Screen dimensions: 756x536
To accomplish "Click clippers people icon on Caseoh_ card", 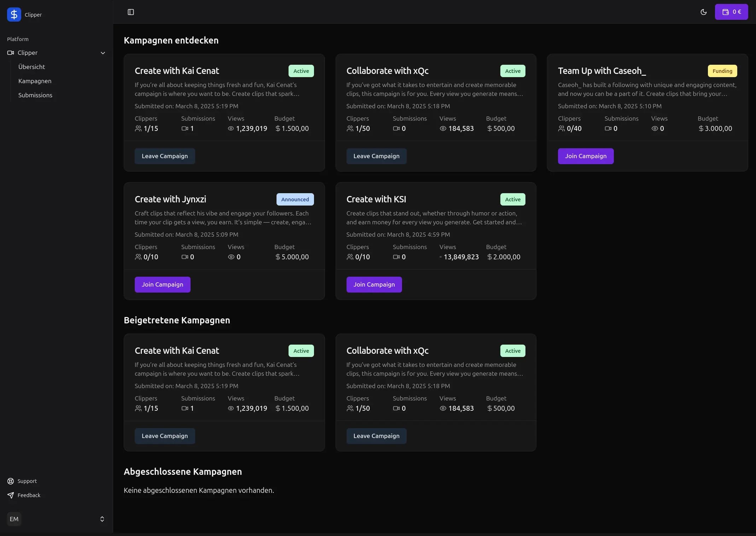I will pos(561,128).
